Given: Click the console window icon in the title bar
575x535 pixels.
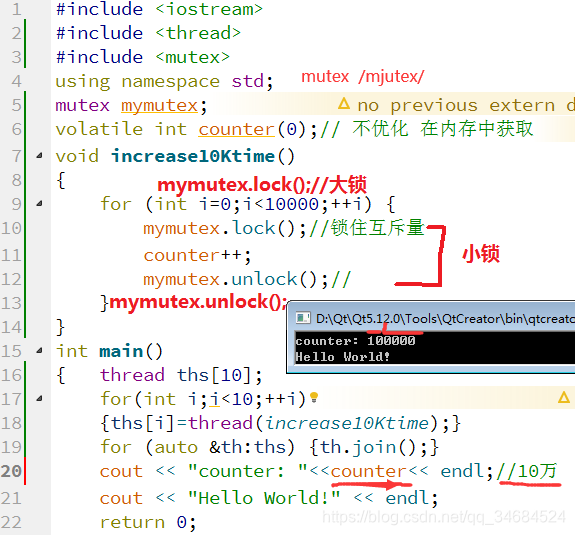Looking at the screenshot, I should (303, 318).
